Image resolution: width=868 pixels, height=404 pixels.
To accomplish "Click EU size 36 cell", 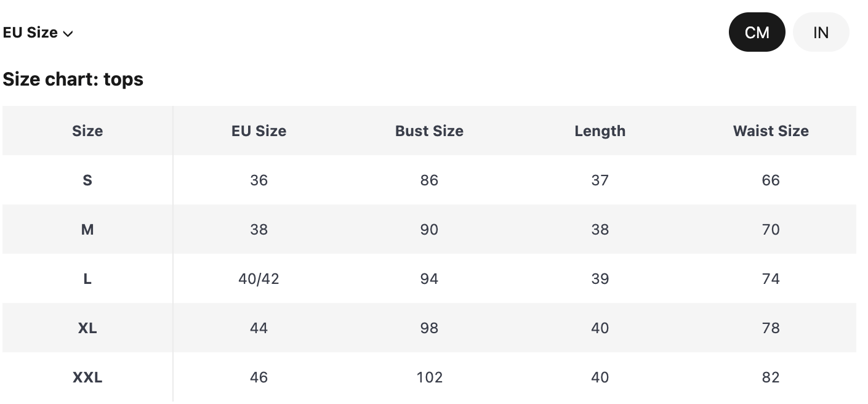I will (x=259, y=180).
